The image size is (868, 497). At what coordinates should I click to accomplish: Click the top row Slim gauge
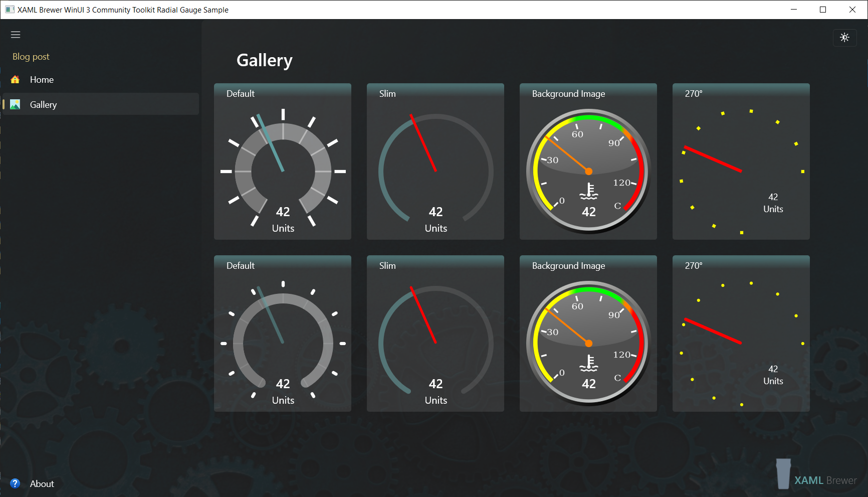tap(436, 171)
